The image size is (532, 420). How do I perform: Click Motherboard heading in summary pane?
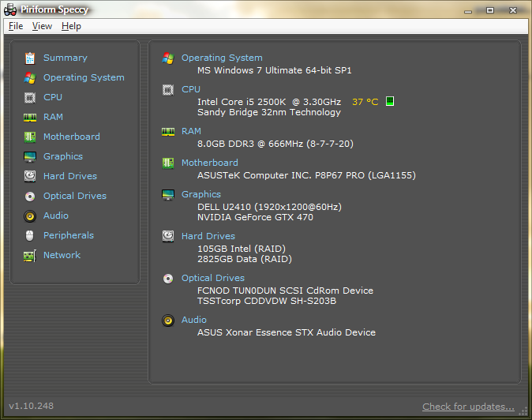(x=210, y=163)
